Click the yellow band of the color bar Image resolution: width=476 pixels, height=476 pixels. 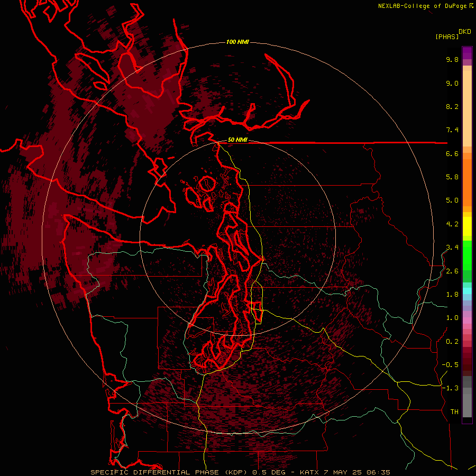pyautogui.click(x=467, y=226)
